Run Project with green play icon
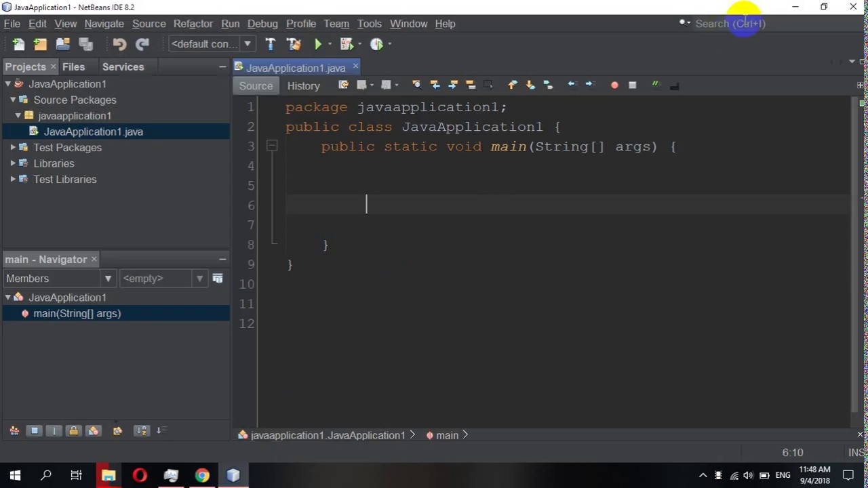 click(x=317, y=44)
